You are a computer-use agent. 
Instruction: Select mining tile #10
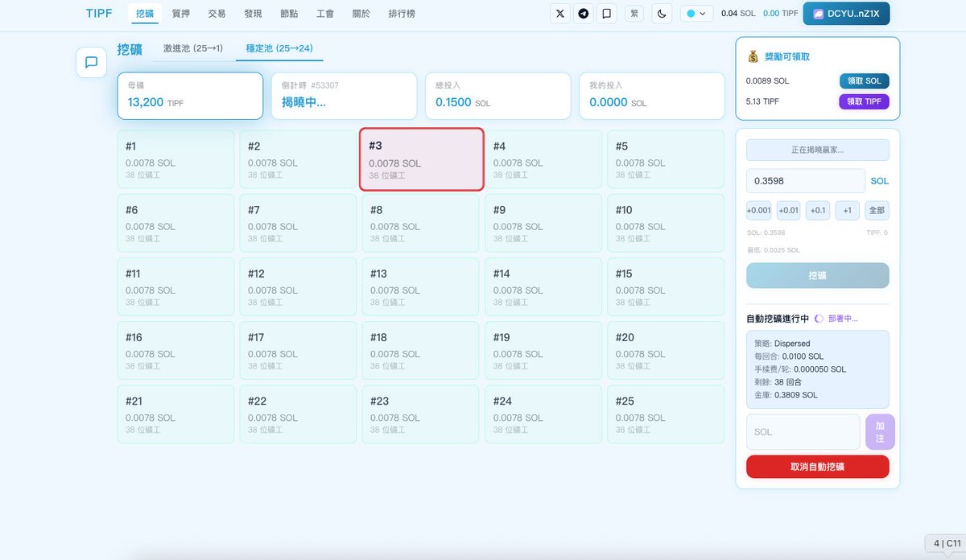(666, 223)
